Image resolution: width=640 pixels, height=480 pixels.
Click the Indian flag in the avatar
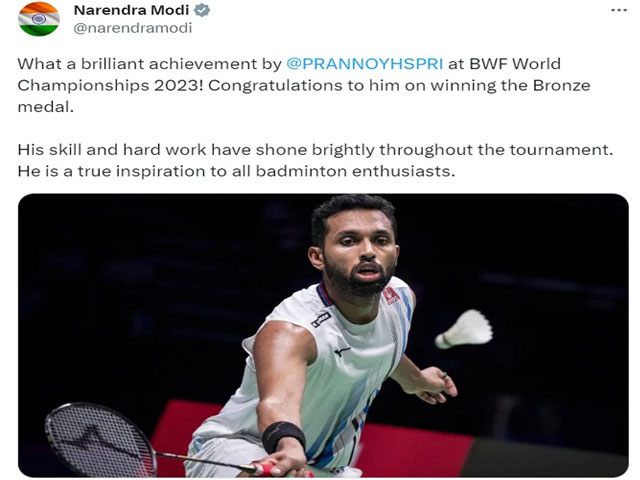click(39, 20)
